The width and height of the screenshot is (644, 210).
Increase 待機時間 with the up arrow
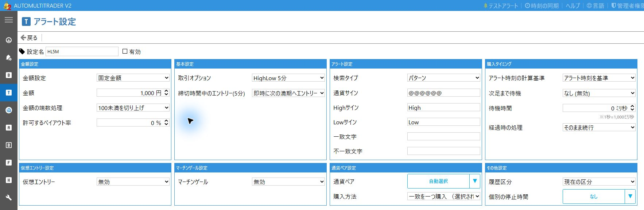632,106
